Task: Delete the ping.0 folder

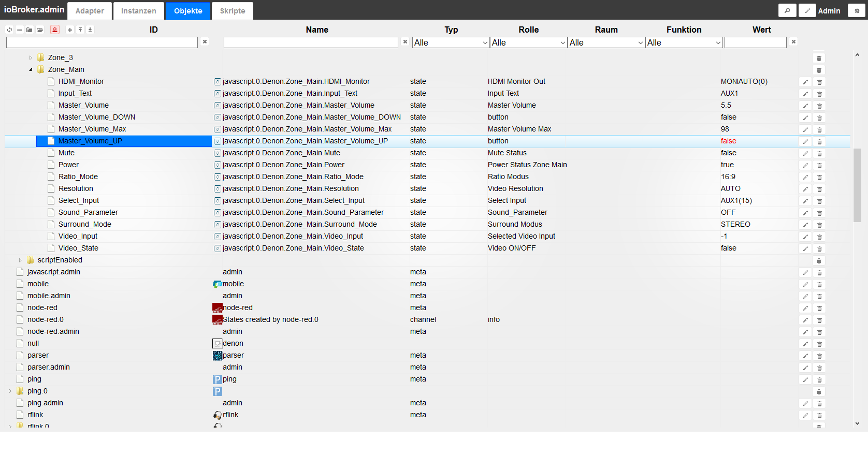Action: [819, 391]
